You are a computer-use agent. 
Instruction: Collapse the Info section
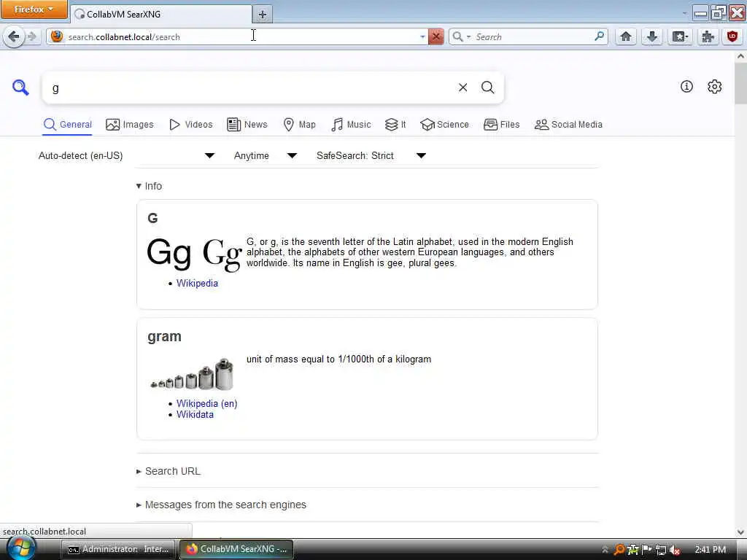[x=149, y=186]
